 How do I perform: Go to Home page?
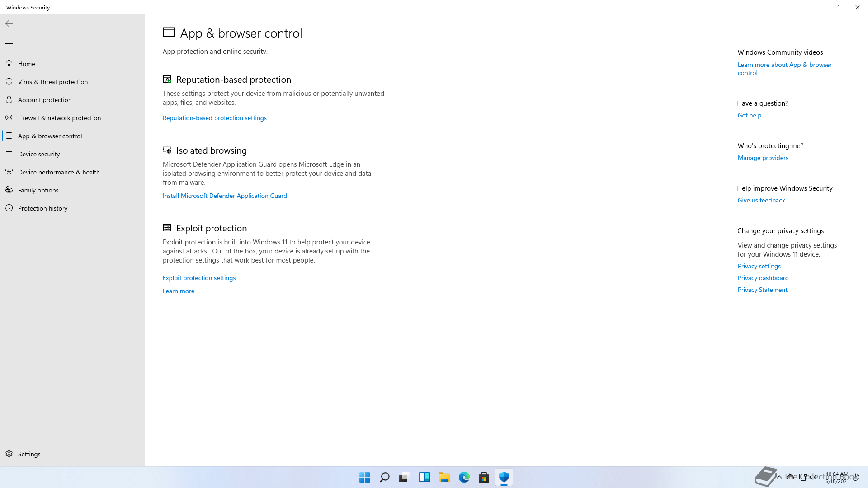pyautogui.click(x=72, y=64)
